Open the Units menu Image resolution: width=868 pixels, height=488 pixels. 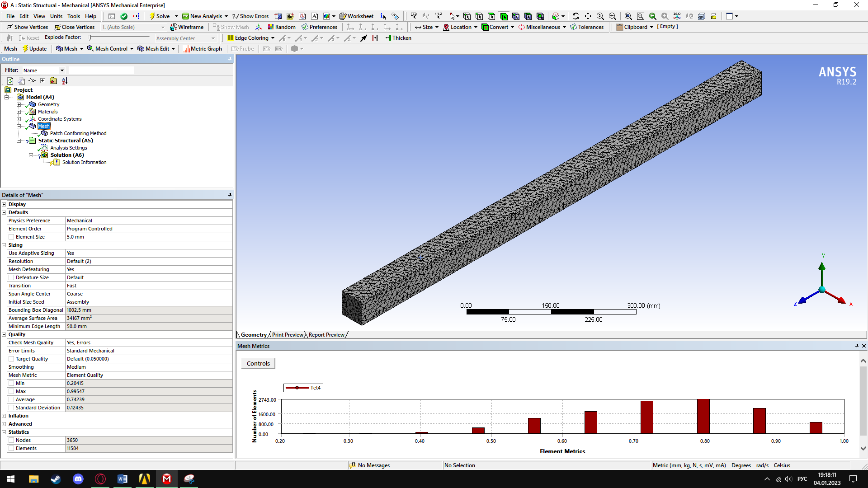pyautogui.click(x=56, y=16)
